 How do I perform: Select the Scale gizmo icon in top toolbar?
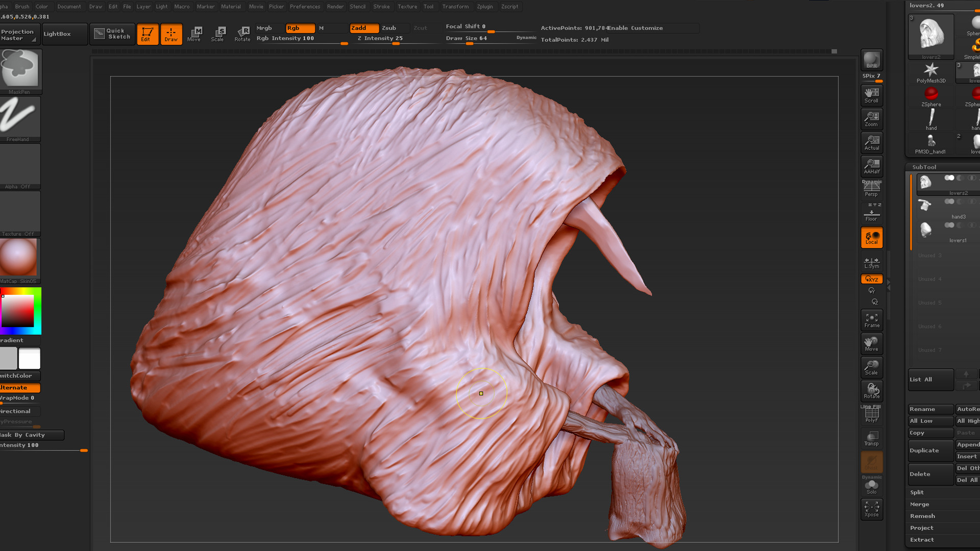218,34
